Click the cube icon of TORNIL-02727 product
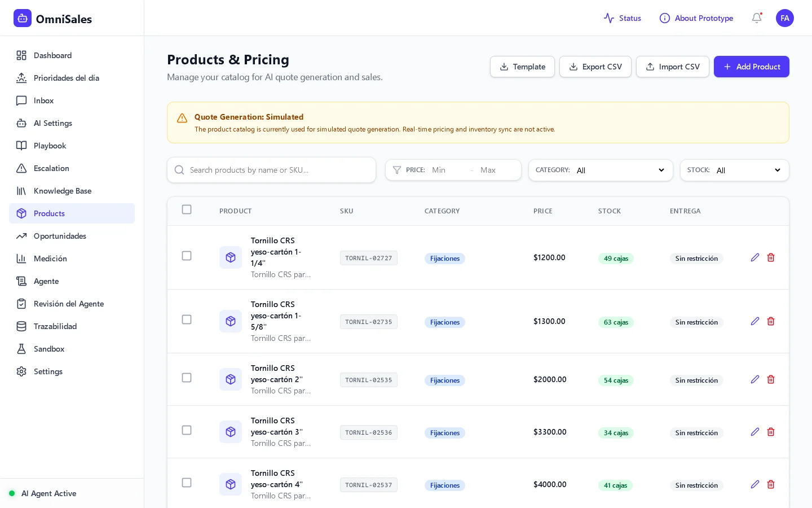 click(231, 257)
